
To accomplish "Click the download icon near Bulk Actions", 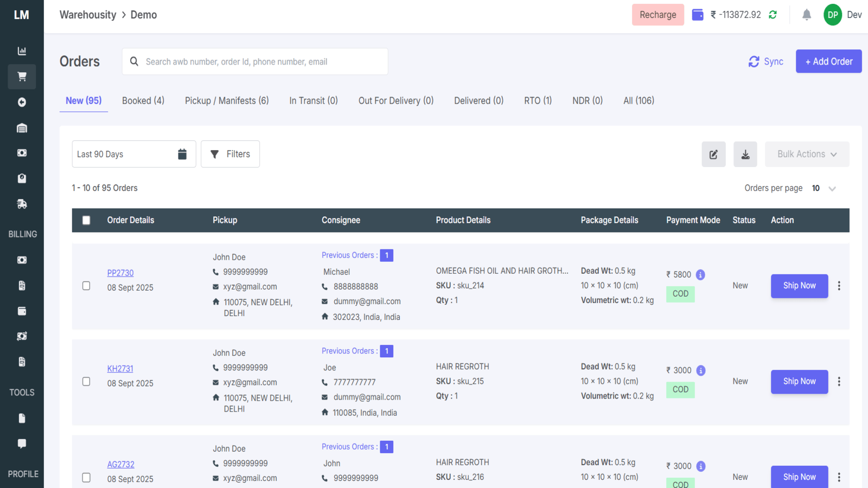I will click(745, 154).
